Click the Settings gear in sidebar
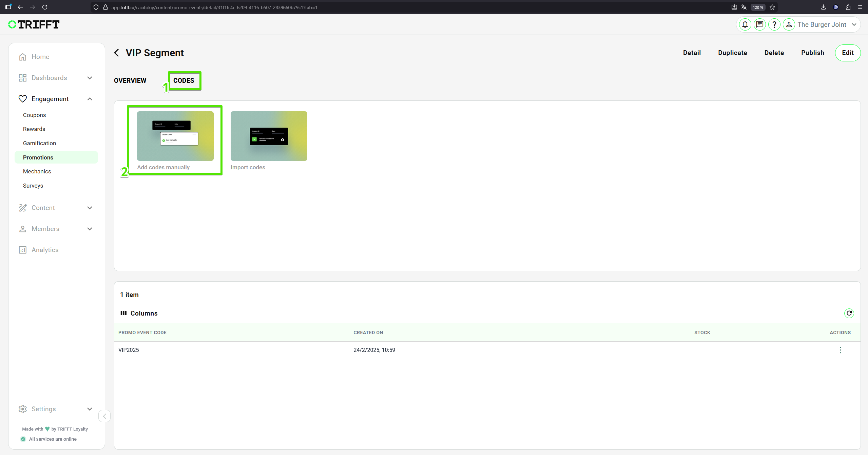This screenshot has width=868, height=455. pyautogui.click(x=22, y=409)
